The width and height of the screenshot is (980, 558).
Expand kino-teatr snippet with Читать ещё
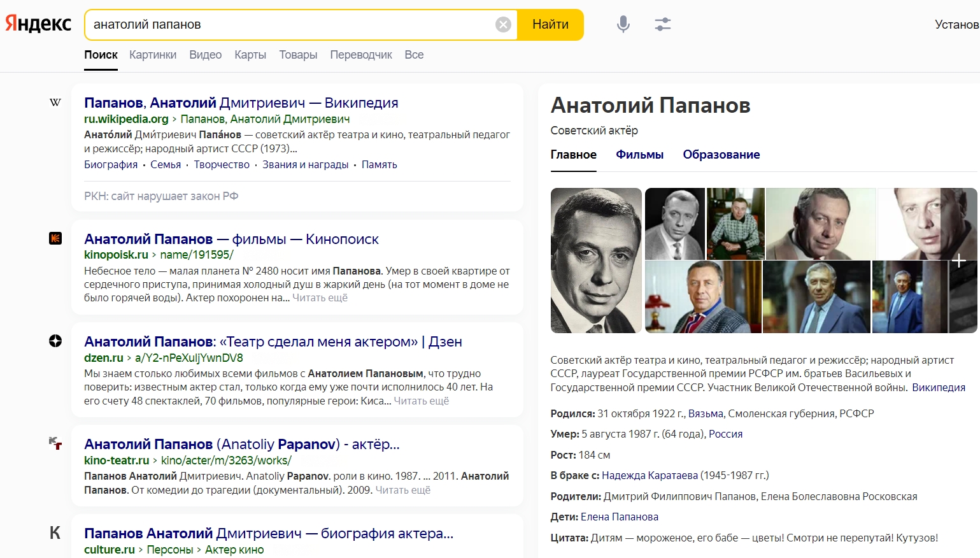tap(402, 490)
